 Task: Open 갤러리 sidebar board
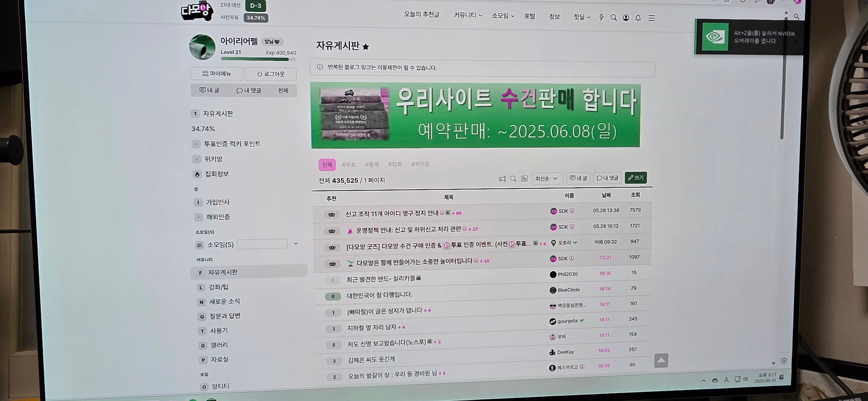[x=219, y=345]
